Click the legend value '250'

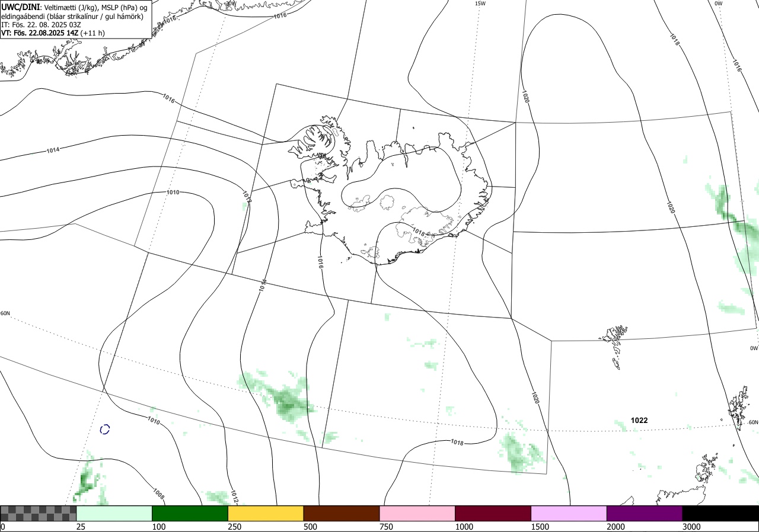coord(234,527)
